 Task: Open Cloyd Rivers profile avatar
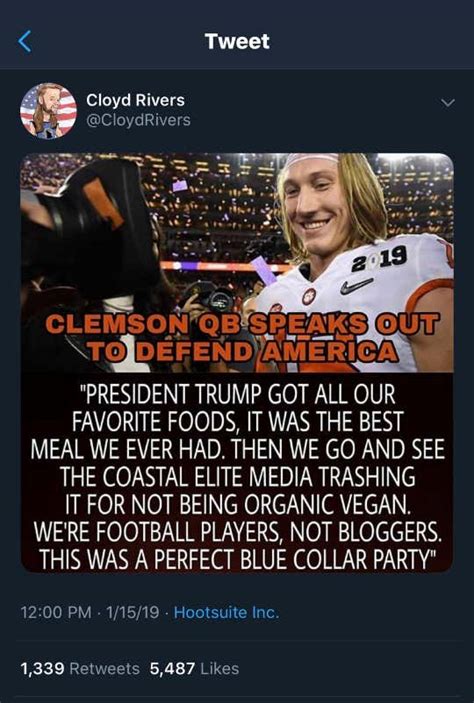pos(48,111)
